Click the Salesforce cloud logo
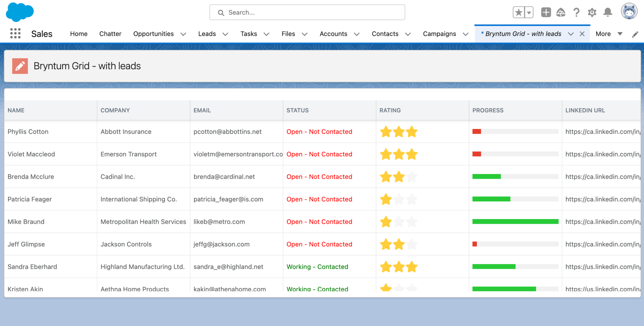The height and width of the screenshot is (326, 644). (x=20, y=12)
